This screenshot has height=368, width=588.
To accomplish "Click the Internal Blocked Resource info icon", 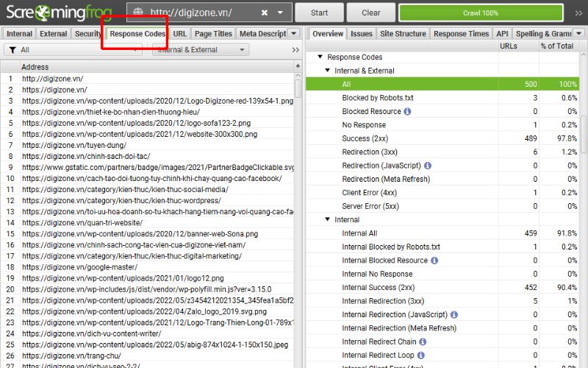I will click(434, 261).
